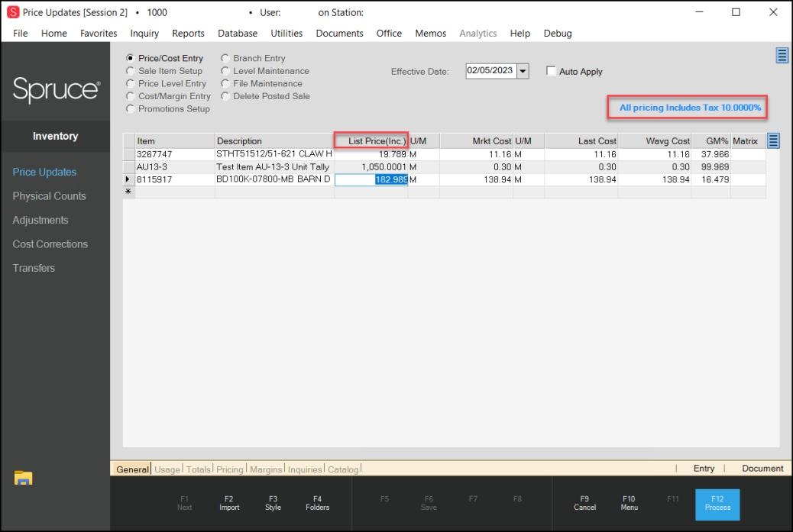The height and width of the screenshot is (532, 793).
Task: Go to Transfers in sidebar
Action: point(34,268)
